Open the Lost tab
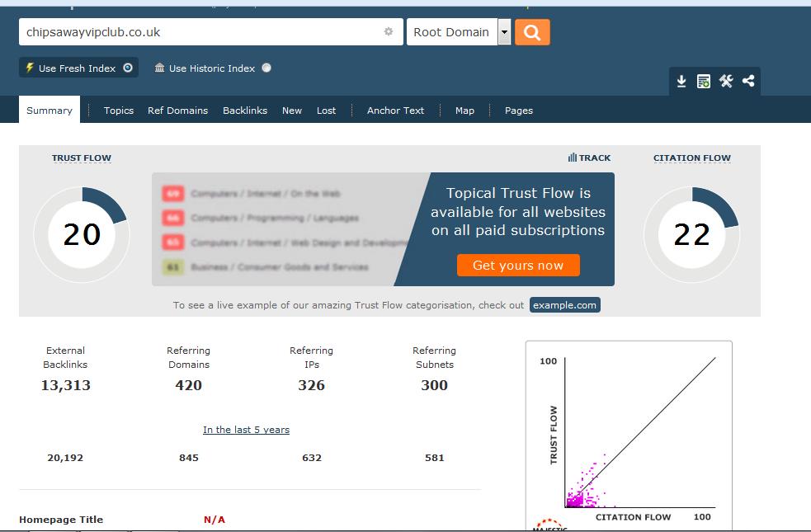The width and height of the screenshot is (811, 532). click(326, 111)
